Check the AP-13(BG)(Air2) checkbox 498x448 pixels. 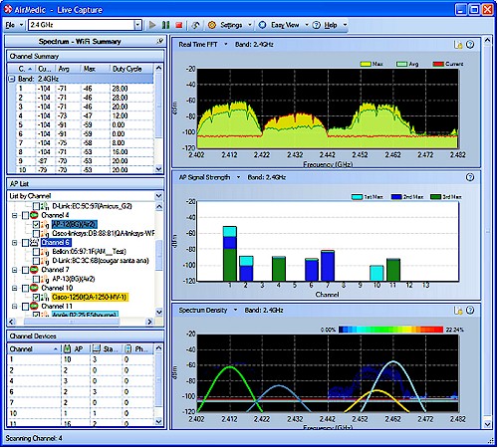click(36, 279)
